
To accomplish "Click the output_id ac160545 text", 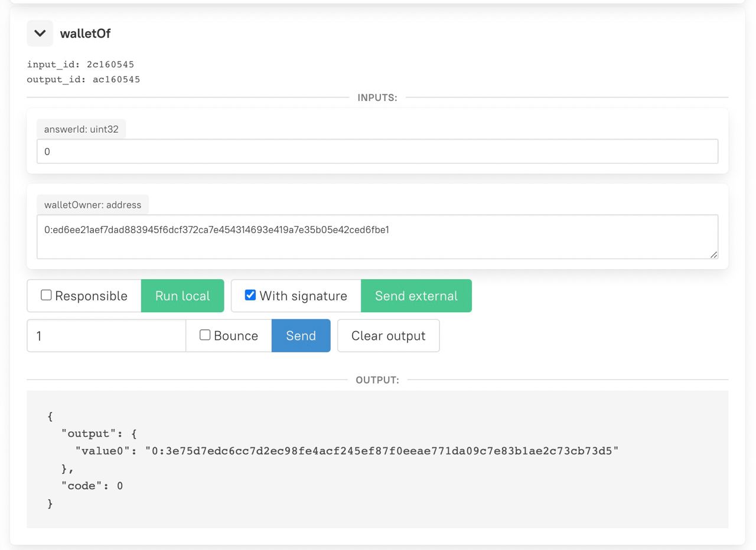I will tap(83, 80).
